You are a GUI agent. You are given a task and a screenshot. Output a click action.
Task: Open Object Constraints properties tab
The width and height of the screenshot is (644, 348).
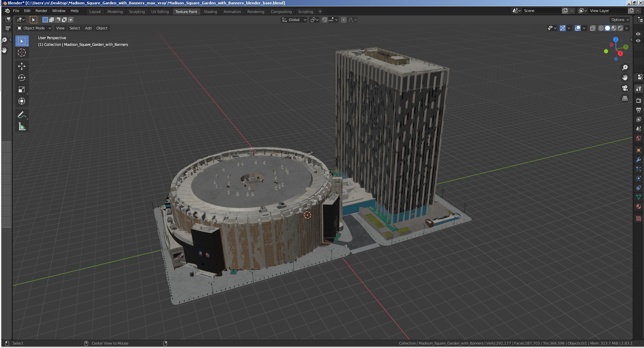[639, 188]
